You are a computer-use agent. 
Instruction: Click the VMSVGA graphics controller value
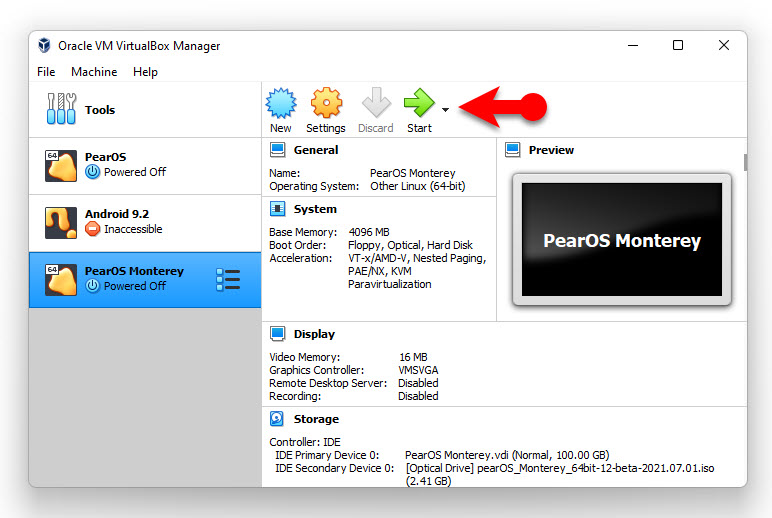pos(418,370)
